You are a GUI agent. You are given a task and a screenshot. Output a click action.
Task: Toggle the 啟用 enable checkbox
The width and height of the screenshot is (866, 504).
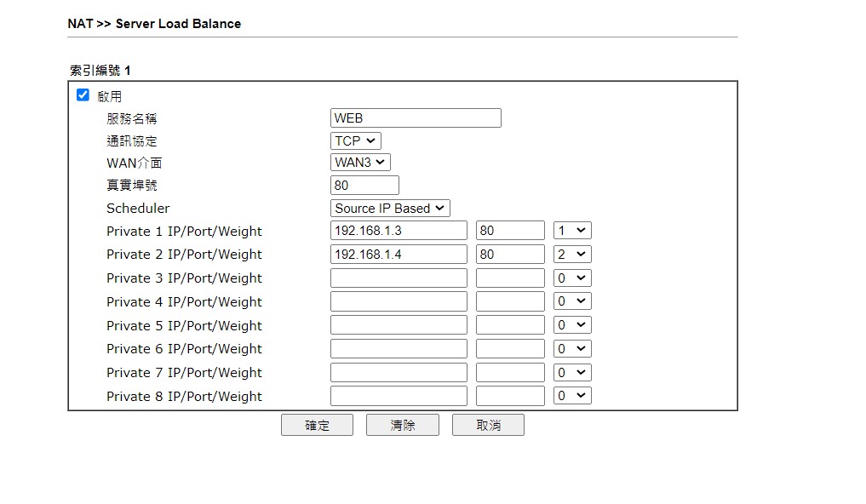[83, 95]
